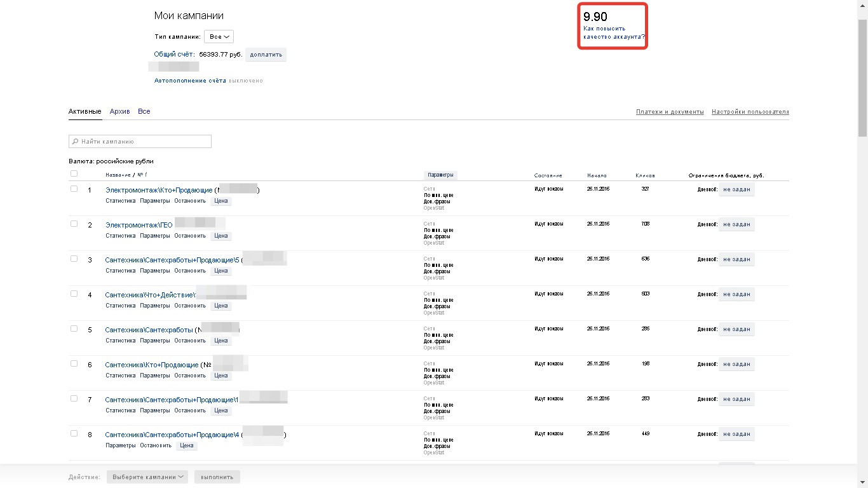Set daily budget "не задан" for campaign 8

[x=736, y=434]
